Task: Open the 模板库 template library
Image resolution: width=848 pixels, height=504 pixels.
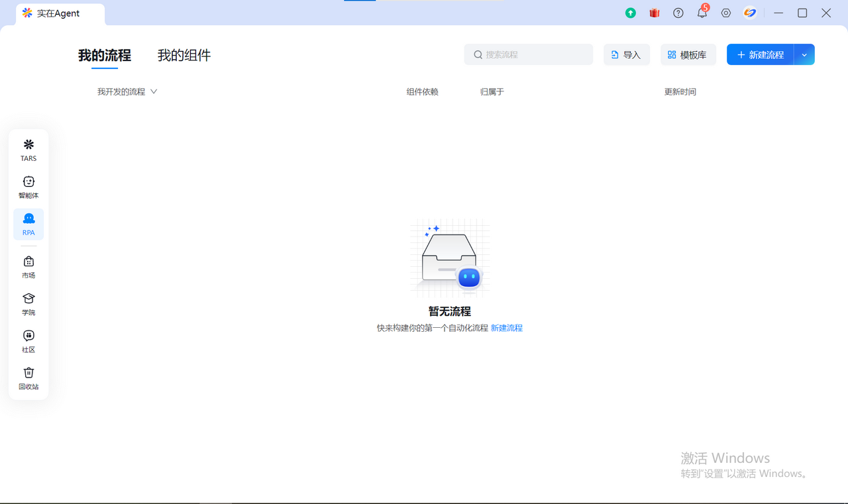Action: pos(688,54)
